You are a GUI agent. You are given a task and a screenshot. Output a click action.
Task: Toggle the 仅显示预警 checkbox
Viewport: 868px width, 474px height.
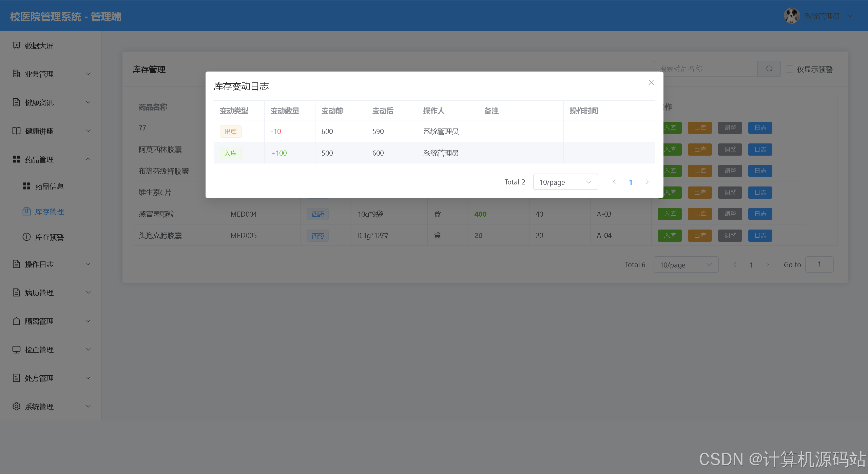789,69
